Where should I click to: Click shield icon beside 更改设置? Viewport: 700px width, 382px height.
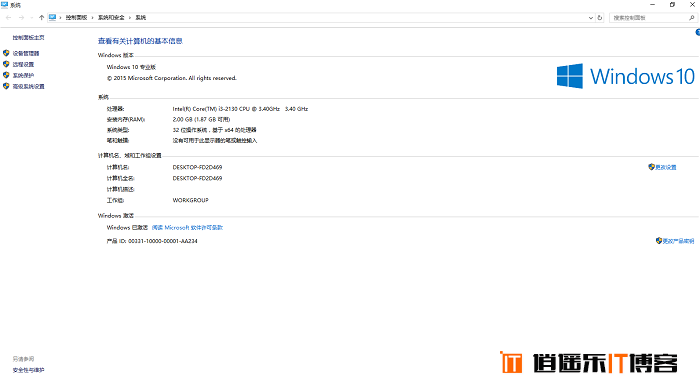[x=651, y=167]
